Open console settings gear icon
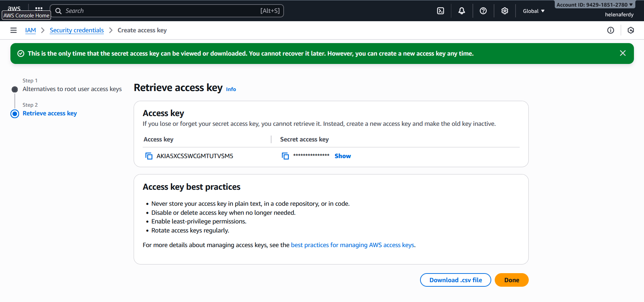Viewport: 644px width, 302px height. point(504,11)
